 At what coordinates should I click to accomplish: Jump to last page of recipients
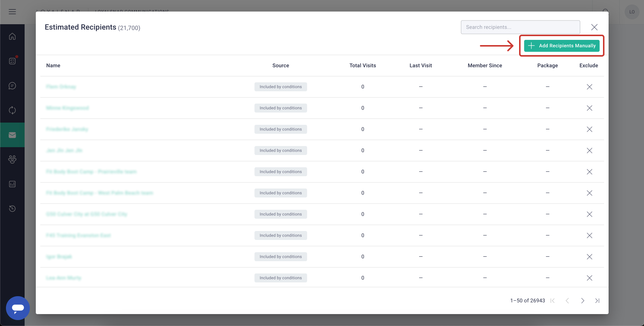tap(597, 301)
